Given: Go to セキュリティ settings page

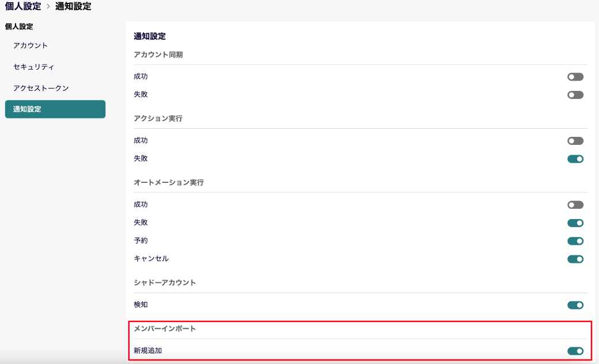Looking at the screenshot, I should (x=34, y=67).
